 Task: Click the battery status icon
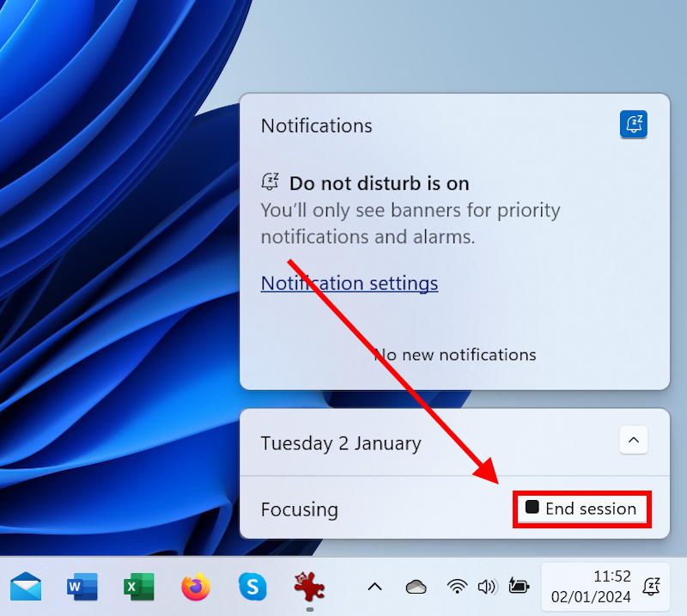(519, 587)
